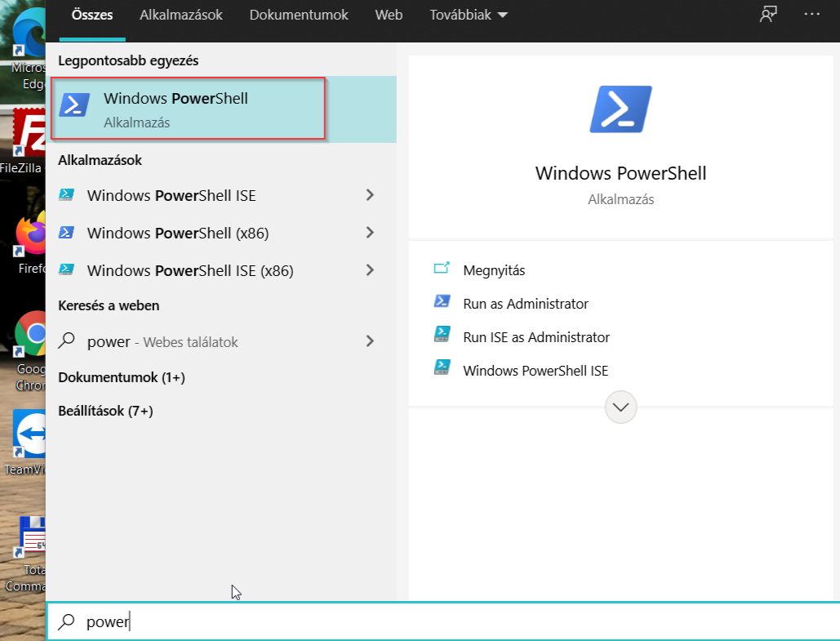Select the TeamViewer desktop shortcut
Image resolution: width=840 pixels, height=641 pixels.
(x=24, y=443)
